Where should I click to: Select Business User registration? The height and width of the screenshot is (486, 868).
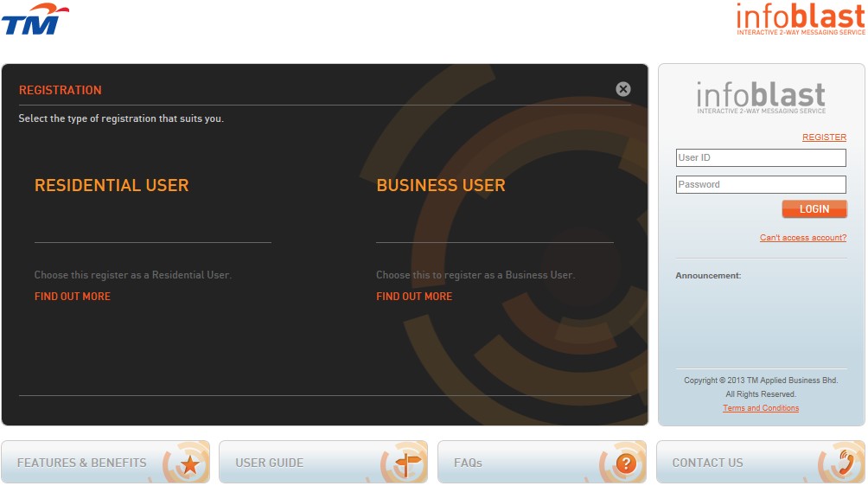(x=441, y=185)
